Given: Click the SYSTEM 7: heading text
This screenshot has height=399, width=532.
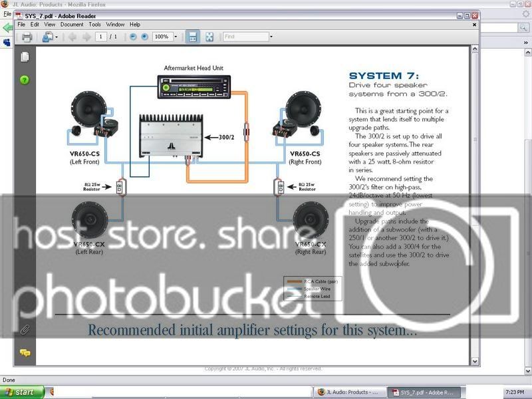Looking at the screenshot, I should click(384, 76).
